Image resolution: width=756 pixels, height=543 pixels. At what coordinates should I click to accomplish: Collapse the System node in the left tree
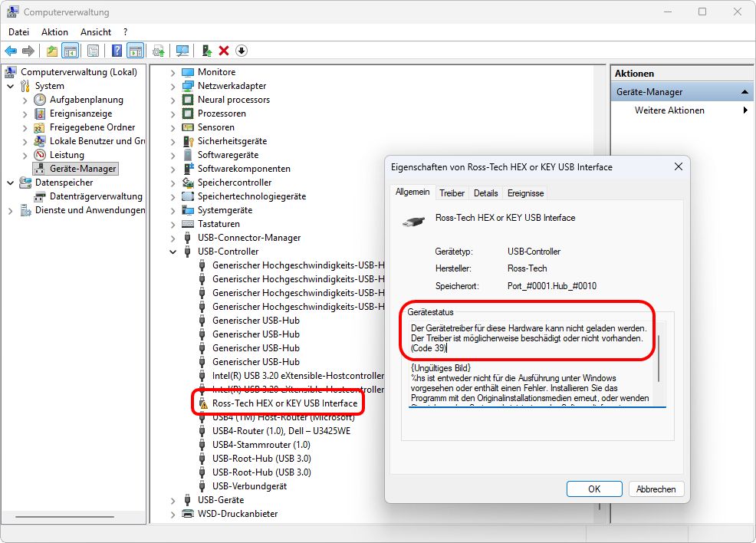[11, 87]
